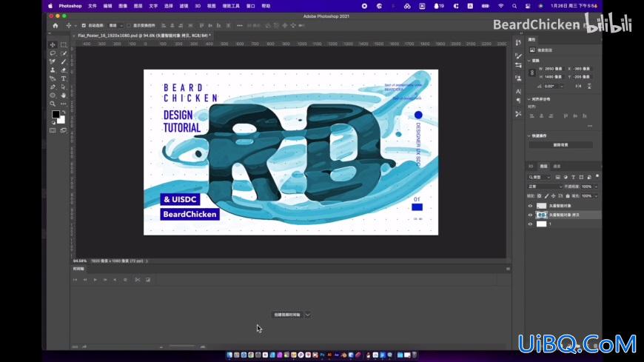This screenshot has width=644, height=362.
Task: Open the layer filter type dropdown
Action: coord(540,177)
